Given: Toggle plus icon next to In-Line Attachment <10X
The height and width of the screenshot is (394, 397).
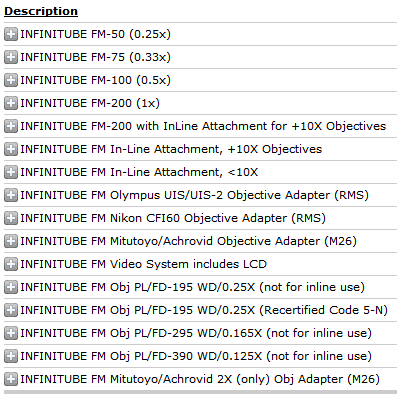Looking at the screenshot, I should [x=11, y=172].
